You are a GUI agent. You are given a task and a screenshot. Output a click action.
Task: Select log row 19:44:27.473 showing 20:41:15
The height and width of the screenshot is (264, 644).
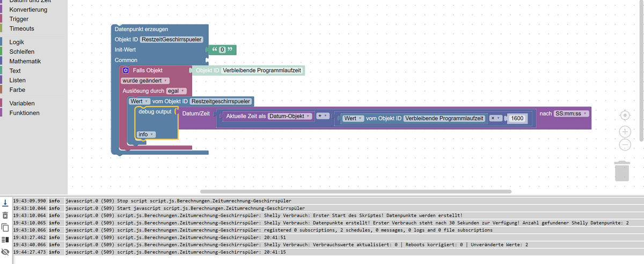pos(327,251)
